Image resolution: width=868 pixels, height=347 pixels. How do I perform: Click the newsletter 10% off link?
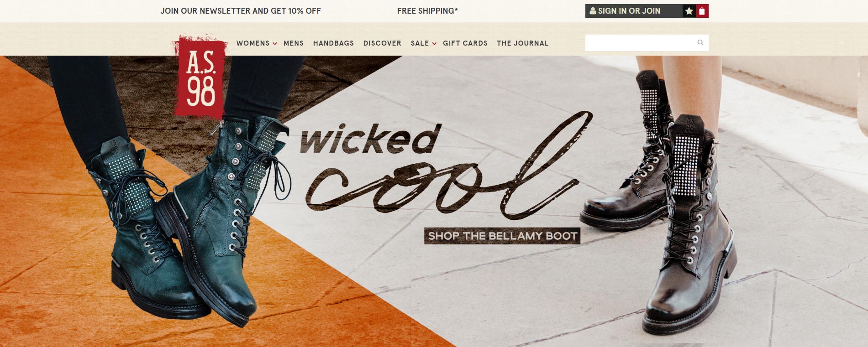(x=241, y=11)
